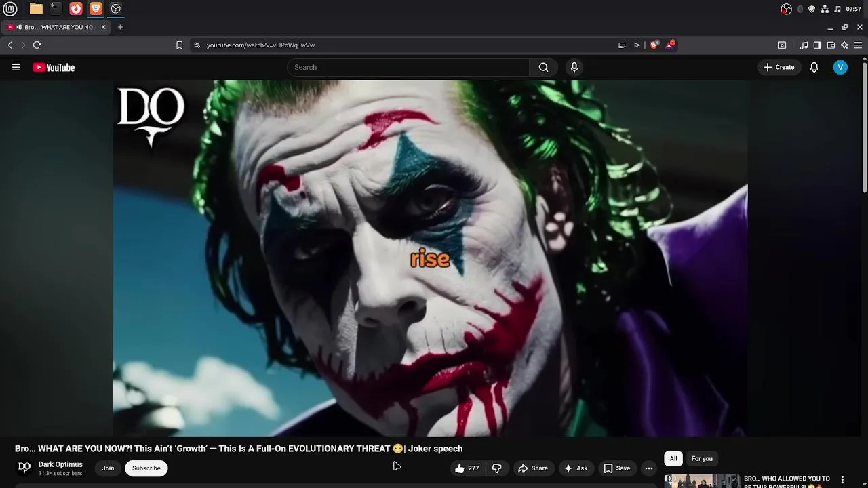Open Brave Wallet icon
Image resolution: width=868 pixels, height=488 pixels.
click(831, 45)
